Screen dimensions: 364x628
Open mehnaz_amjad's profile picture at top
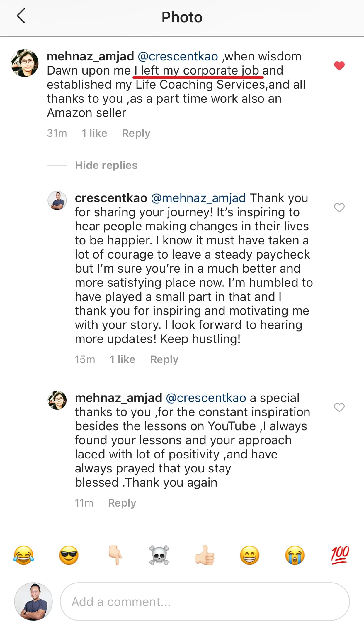[x=25, y=63]
